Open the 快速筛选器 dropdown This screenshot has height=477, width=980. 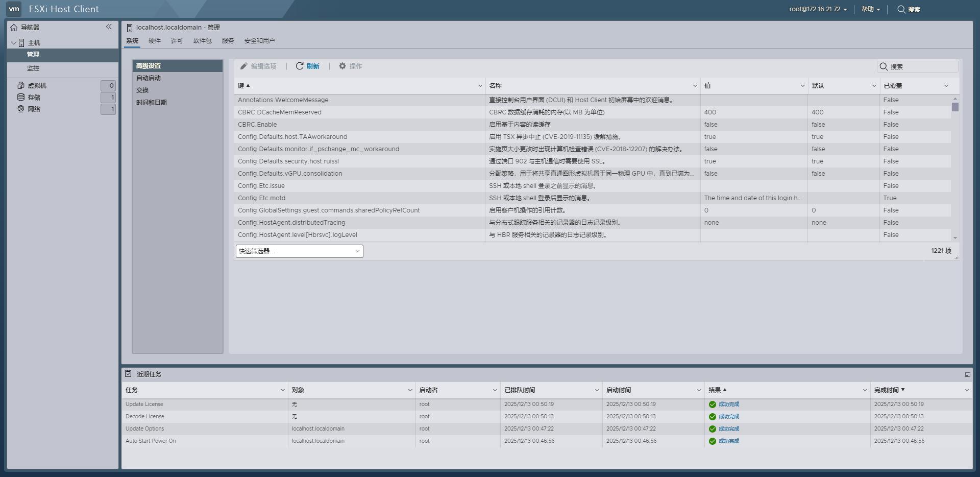(299, 251)
